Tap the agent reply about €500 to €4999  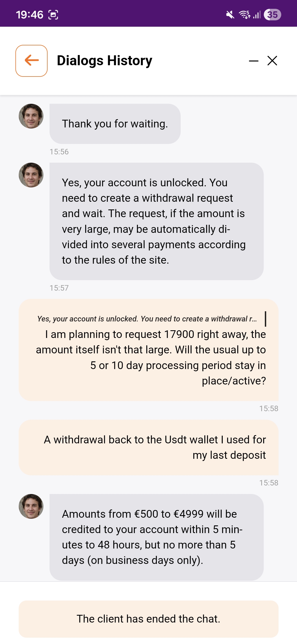156,537
